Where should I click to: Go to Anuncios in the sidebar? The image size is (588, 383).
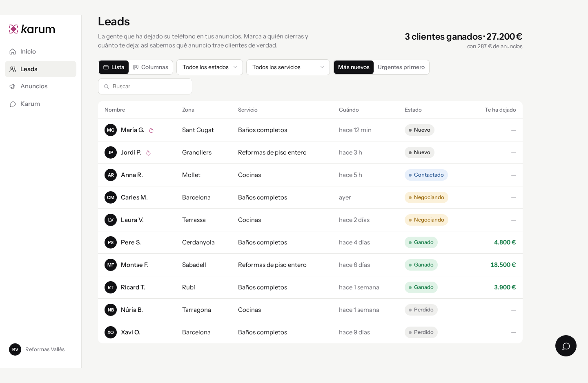tap(40, 86)
